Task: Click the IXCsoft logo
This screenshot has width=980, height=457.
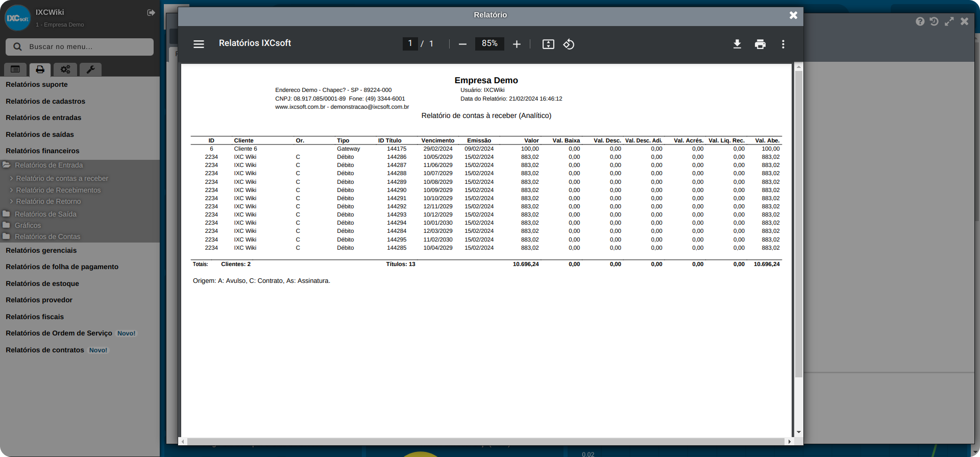Action: point(17,18)
